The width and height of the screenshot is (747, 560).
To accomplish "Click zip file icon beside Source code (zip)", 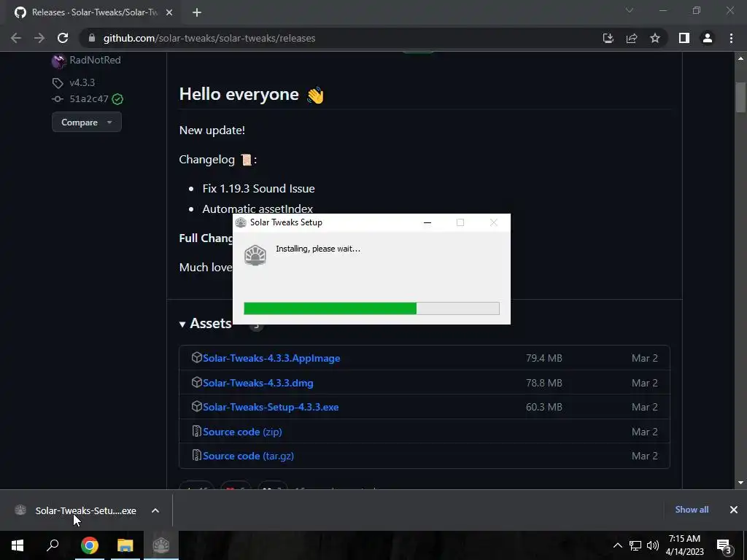I will coord(196,431).
